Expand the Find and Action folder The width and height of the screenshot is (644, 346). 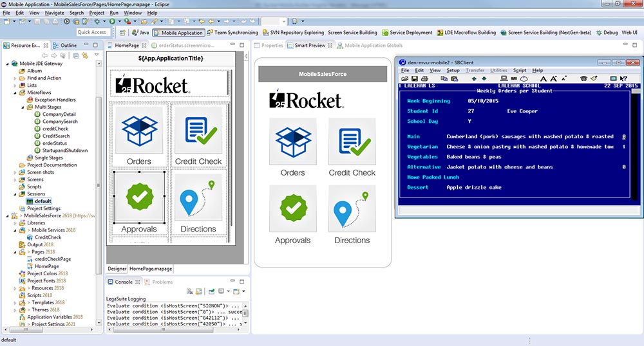(15, 78)
